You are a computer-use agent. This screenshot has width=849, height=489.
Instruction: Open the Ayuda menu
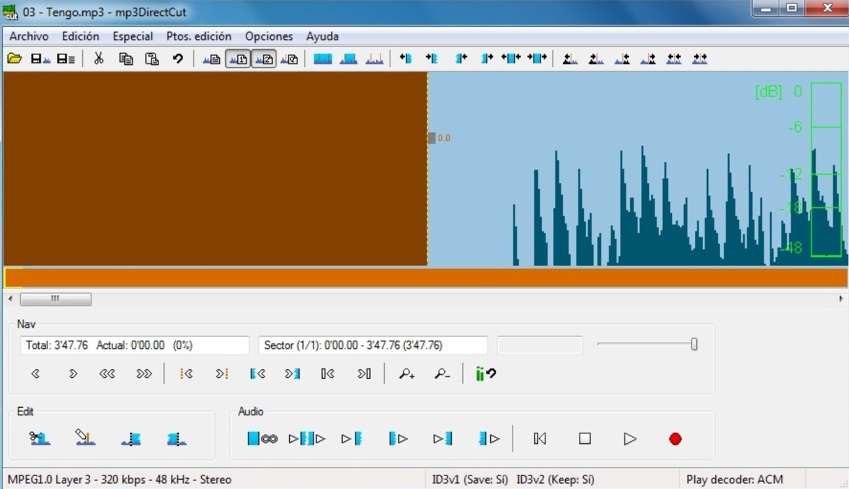322,36
